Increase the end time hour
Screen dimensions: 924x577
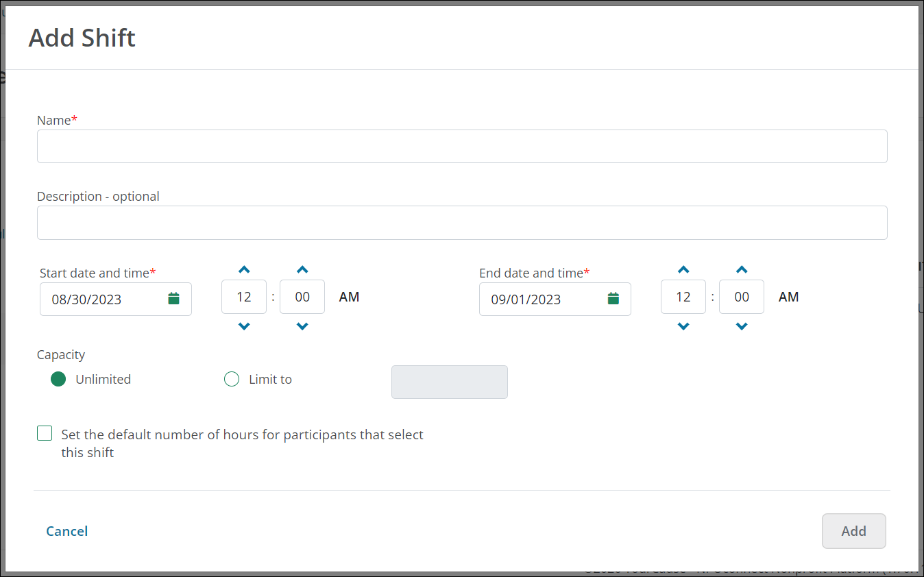(683, 270)
